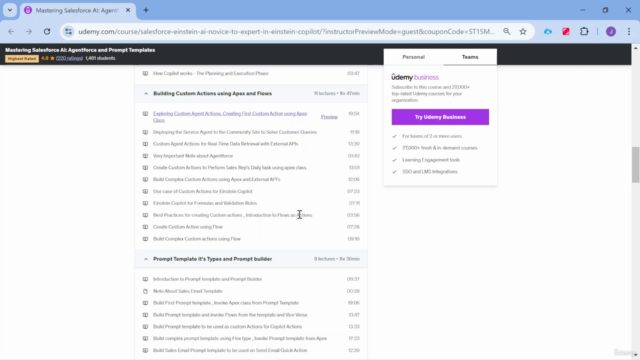Open the purple profile avatar
The width and height of the screenshot is (640, 360).
(x=611, y=31)
